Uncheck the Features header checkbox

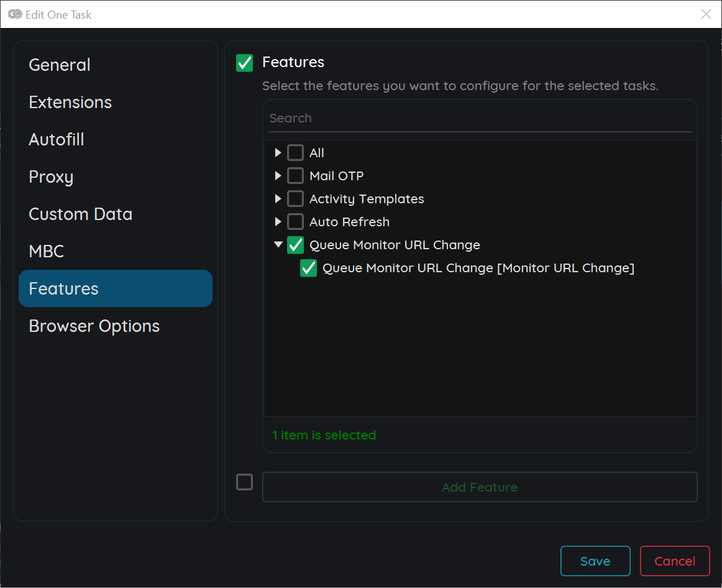tap(244, 62)
